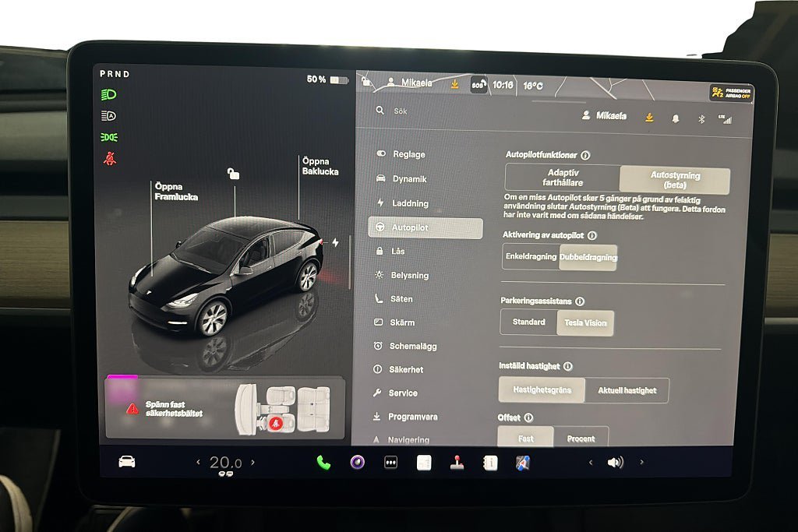Set parking assist to Tesla Vision
This screenshot has width=798, height=532.
[585, 323]
